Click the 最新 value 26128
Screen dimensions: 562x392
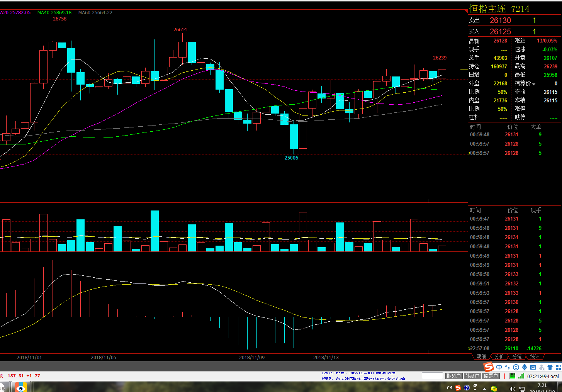(500, 41)
